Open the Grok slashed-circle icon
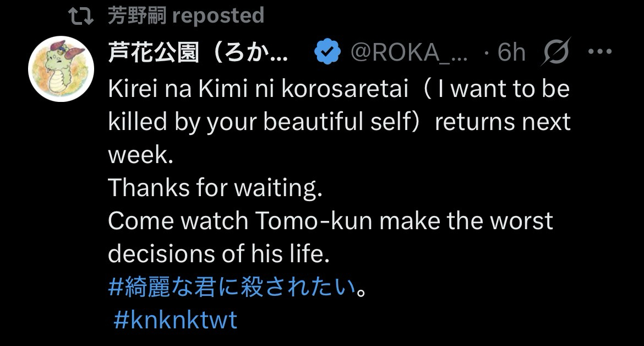 [x=555, y=53]
